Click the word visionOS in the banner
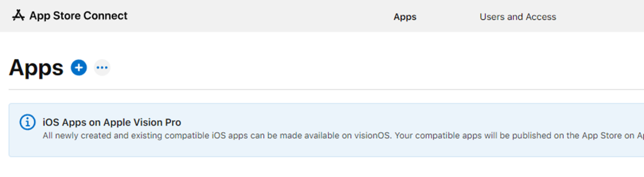The width and height of the screenshot is (644, 177). point(372,136)
